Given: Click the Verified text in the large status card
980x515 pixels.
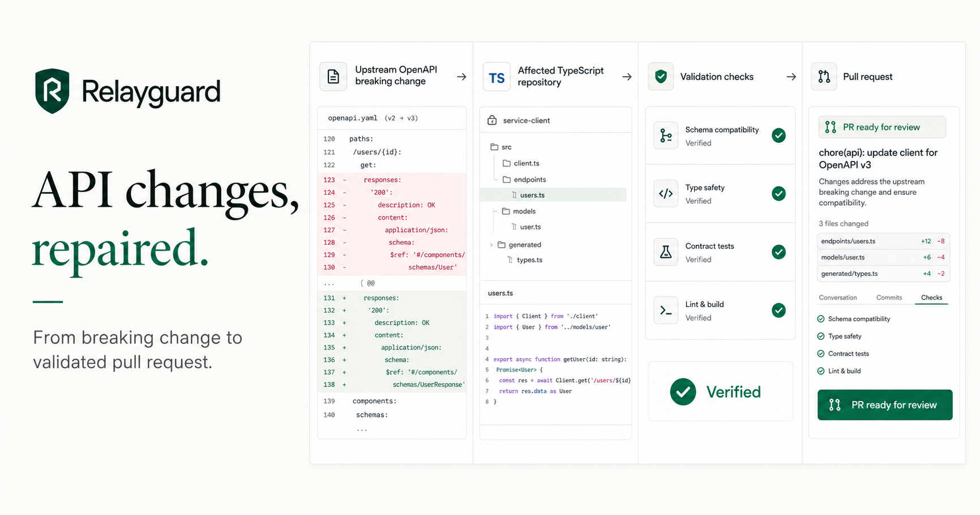Looking at the screenshot, I should click(x=734, y=392).
